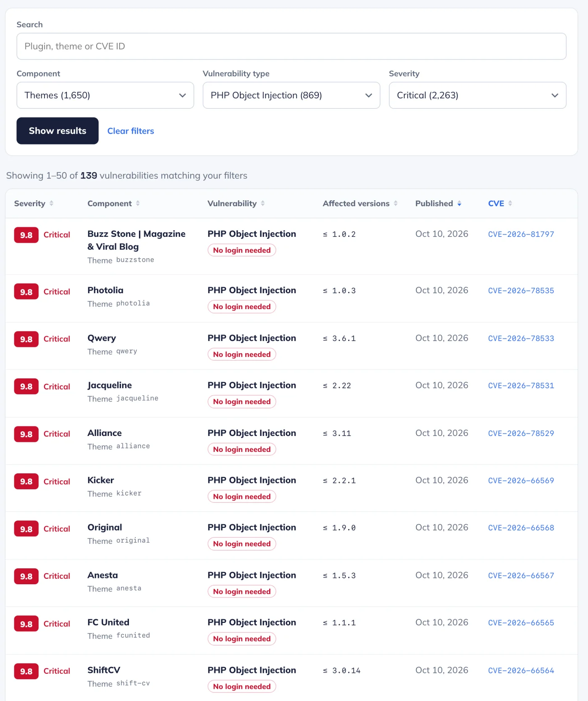Screen dimensions: 588x701
Task: Select the Alliance component name
Action: pos(105,433)
